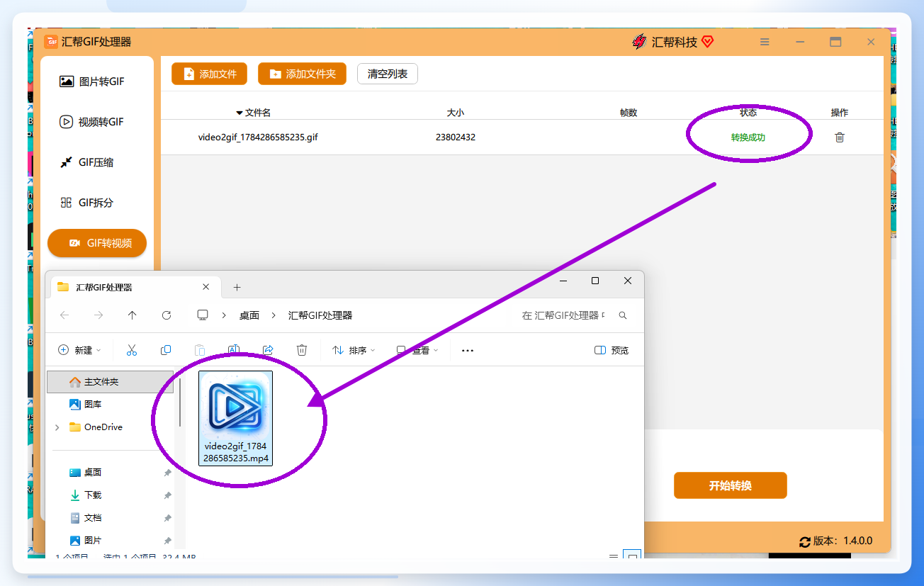Image resolution: width=924 pixels, height=586 pixels.
Task: Select the GIF转视频 sidebar item
Action: tap(97, 243)
